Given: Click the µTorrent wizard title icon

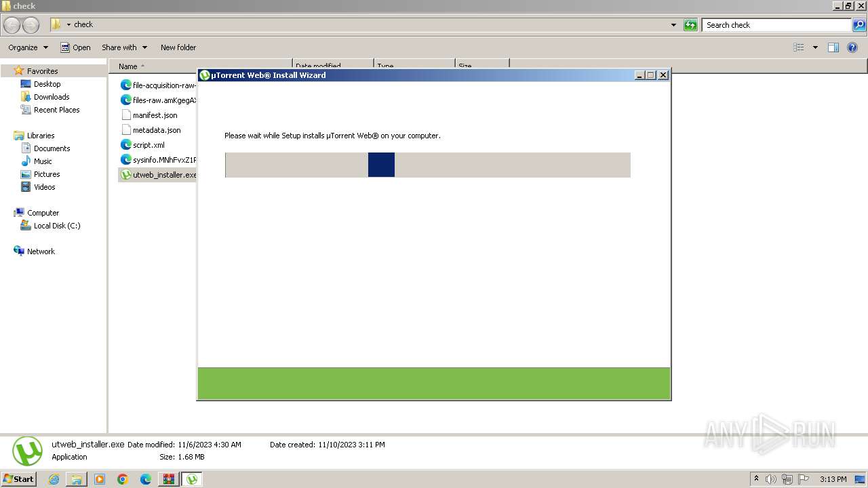Looking at the screenshot, I should tap(205, 75).
